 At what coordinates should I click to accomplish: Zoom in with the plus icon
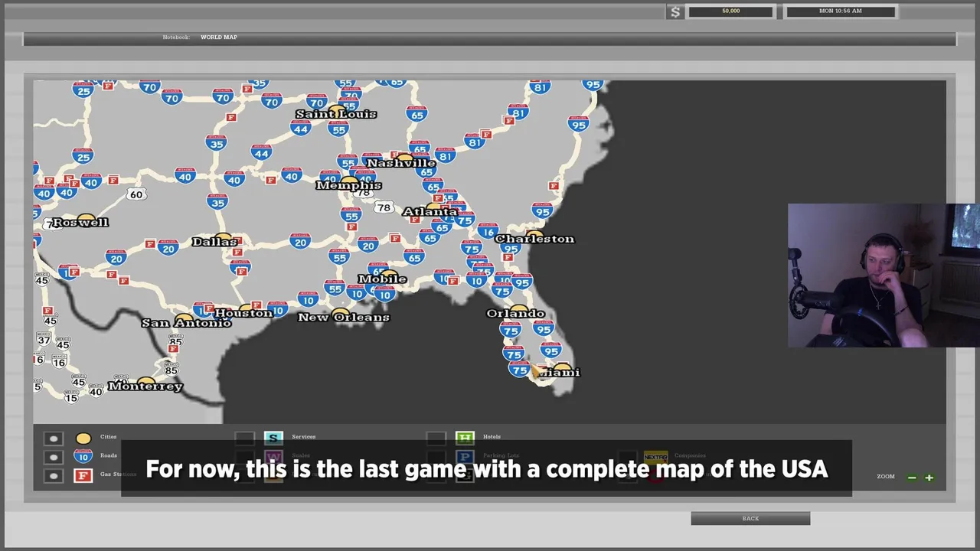(x=929, y=478)
